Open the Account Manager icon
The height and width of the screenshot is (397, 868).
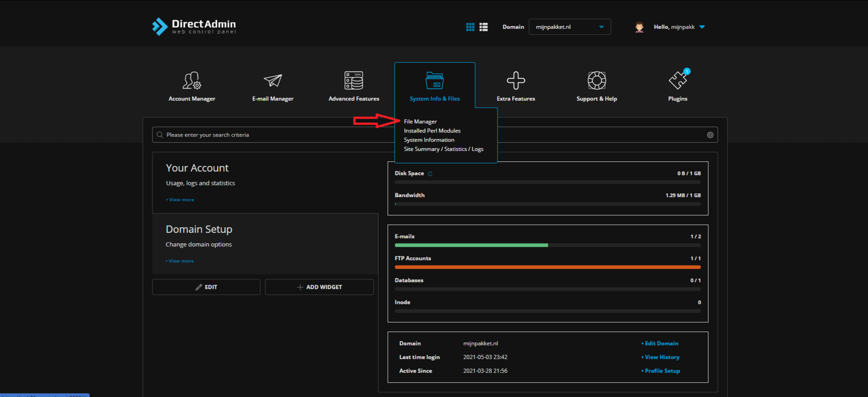pyautogui.click(x=192, y=80)
